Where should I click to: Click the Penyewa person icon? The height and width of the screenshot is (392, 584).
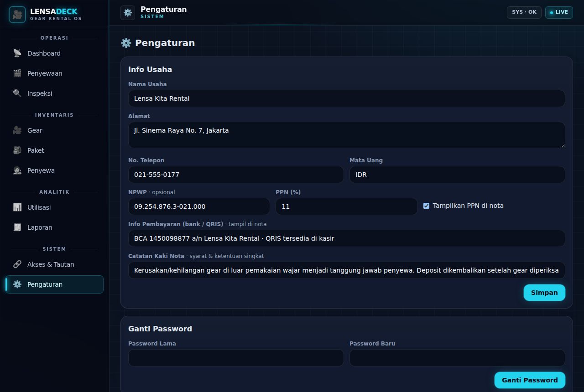point(17,170)
